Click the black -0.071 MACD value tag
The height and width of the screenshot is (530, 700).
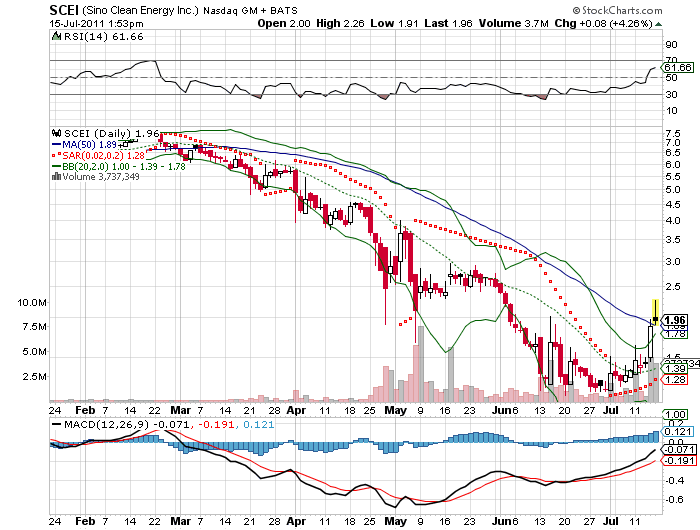(679, 449)
